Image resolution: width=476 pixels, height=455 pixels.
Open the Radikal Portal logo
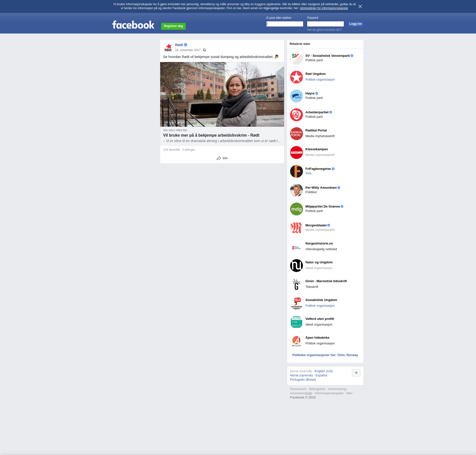[297, 134]
